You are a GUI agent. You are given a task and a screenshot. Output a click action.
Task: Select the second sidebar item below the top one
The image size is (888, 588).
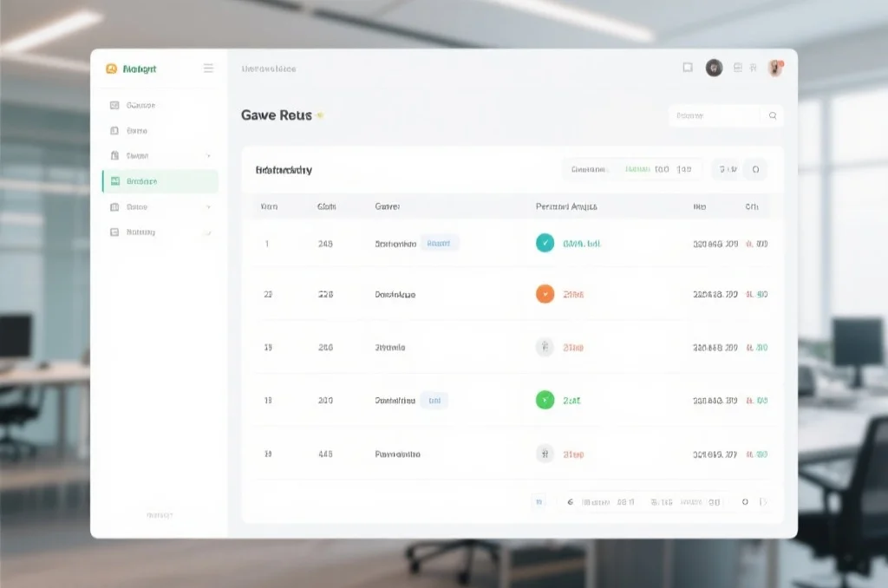click(160, 131)
